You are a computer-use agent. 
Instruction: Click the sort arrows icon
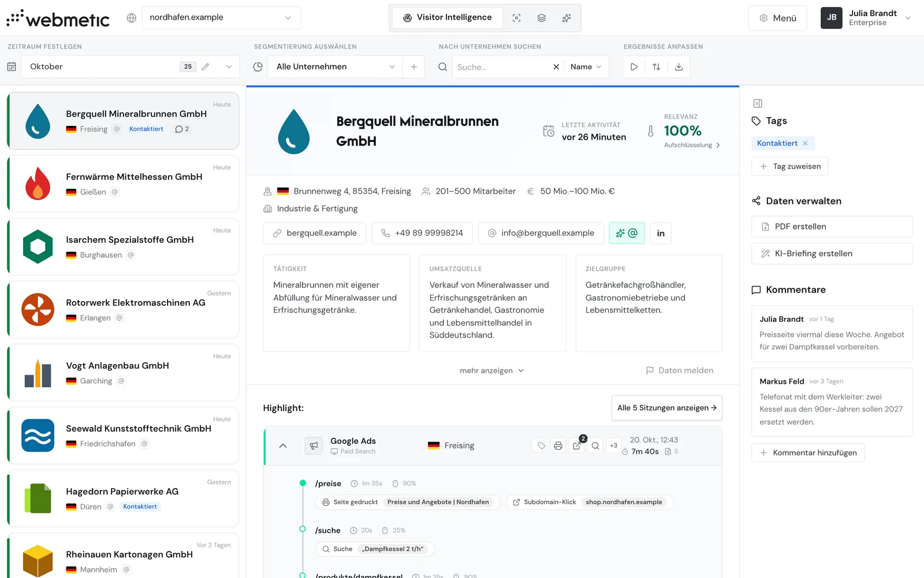click(657, 67)
